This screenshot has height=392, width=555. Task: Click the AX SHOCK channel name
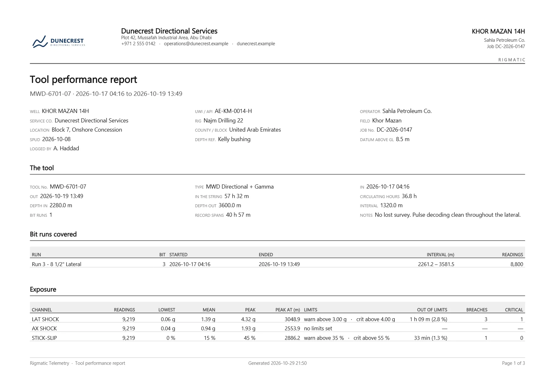[45, 328]
